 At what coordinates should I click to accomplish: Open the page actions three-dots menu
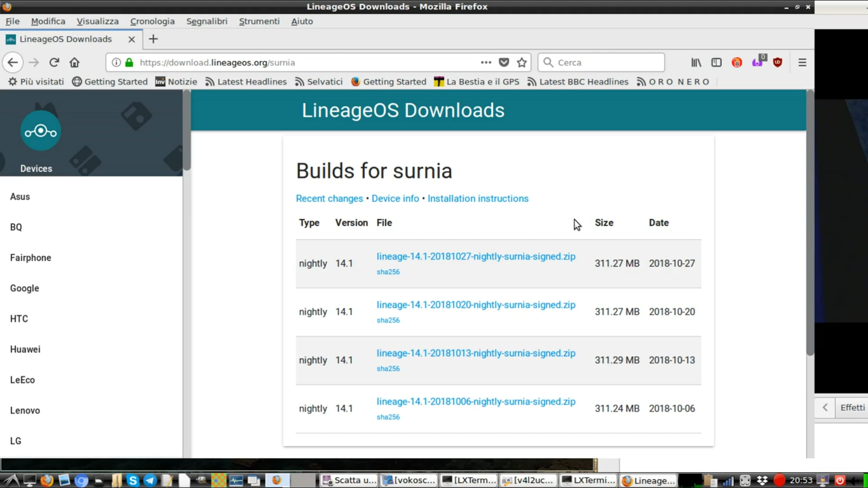pos(486,63)
